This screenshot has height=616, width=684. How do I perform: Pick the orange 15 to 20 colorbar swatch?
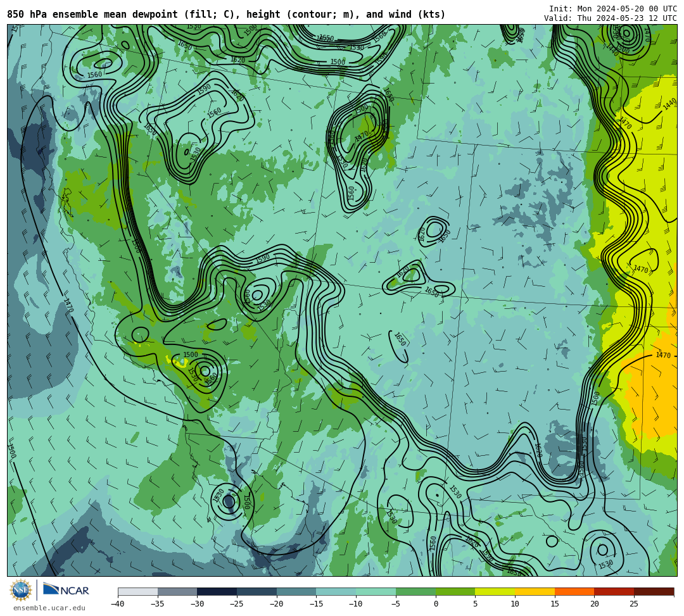click(x=574, y=591)
